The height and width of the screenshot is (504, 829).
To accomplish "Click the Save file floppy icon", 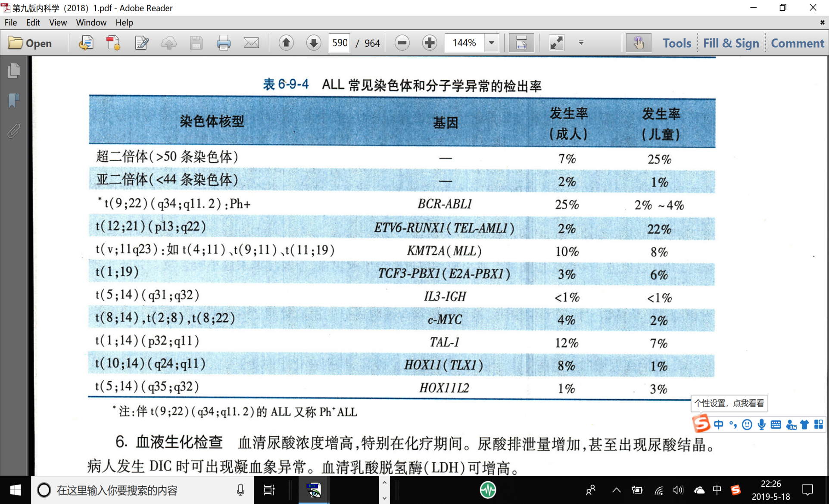I will click(196, 43).
